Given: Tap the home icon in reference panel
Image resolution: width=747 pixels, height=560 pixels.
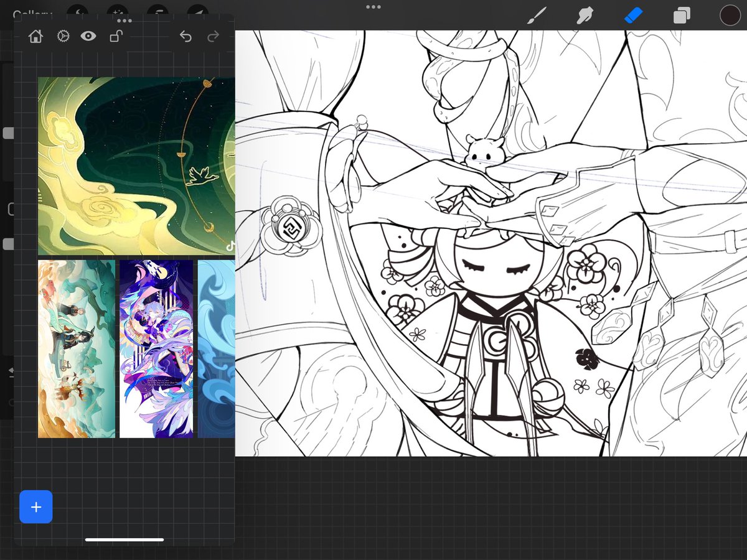Looking at the screenshot, I should tap(35, 37).
